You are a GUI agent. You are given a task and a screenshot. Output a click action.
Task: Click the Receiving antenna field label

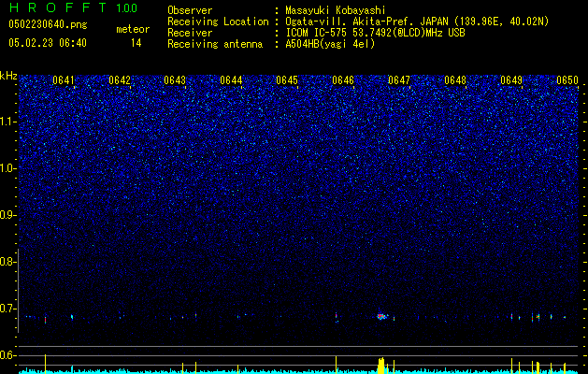point(215,44)
